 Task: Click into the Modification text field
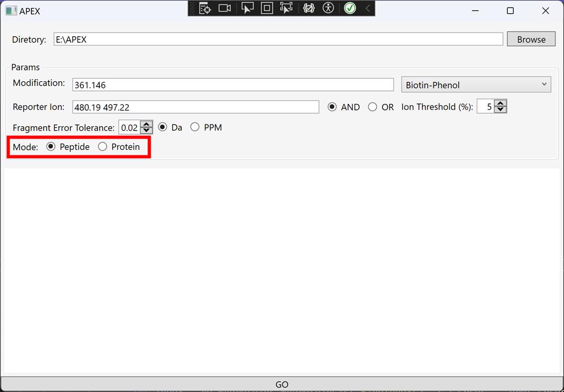(x=233, y=85)
